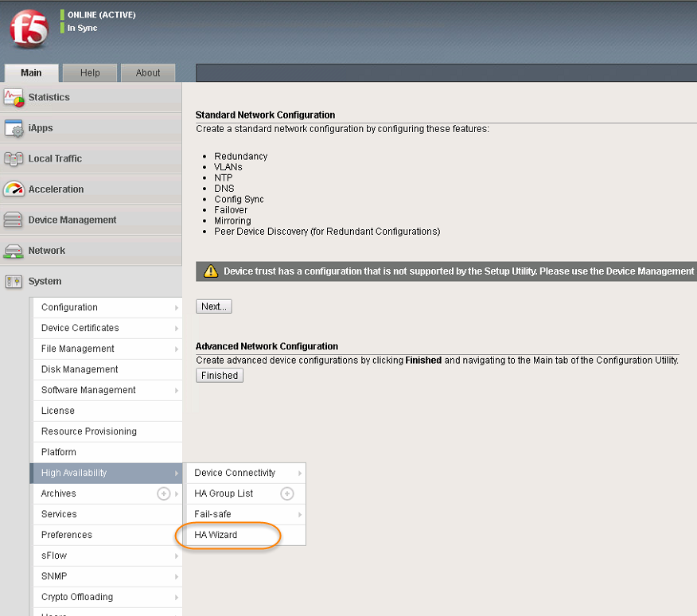Expand arrow beside Device Certificates
Viewport: 697px width, 616px height.
click(x=177, y=328)
